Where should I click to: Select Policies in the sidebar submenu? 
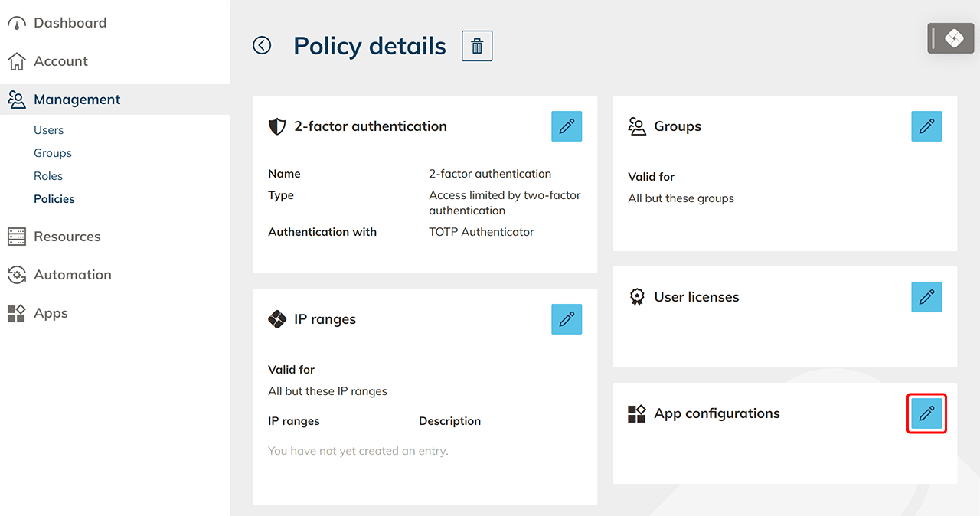[x=54, y=199]
